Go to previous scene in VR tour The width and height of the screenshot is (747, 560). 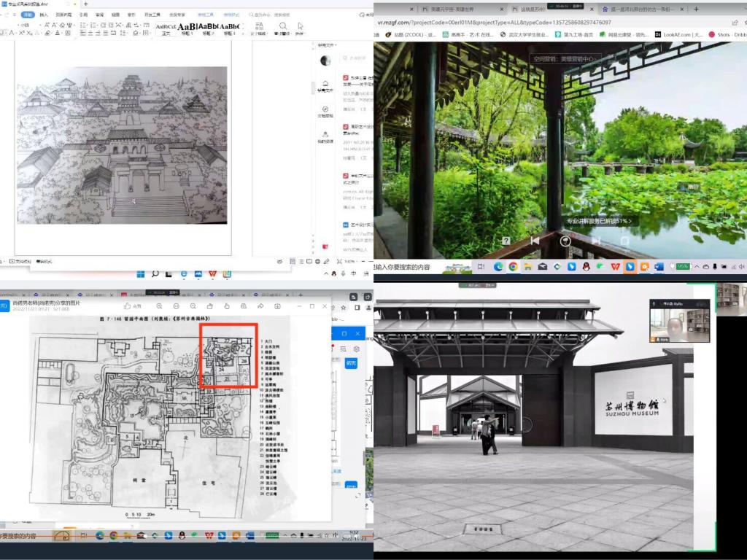tap(535, 241)
